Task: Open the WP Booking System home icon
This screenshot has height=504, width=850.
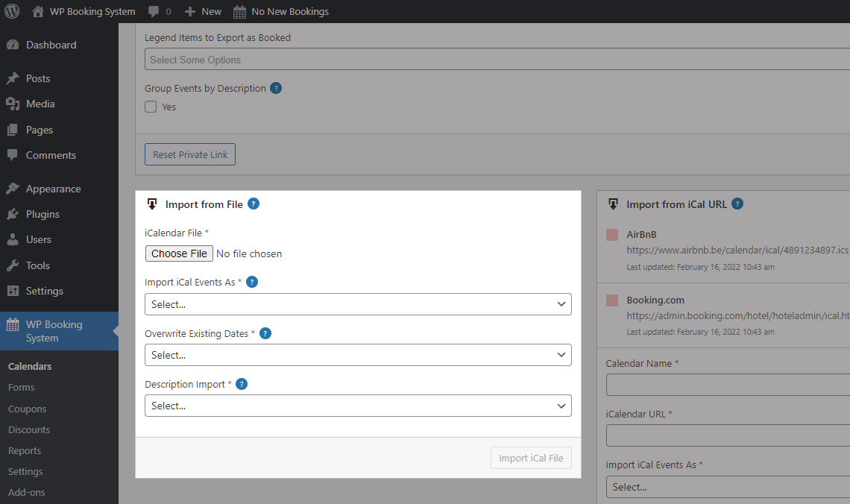Action: click(x=38, y=11)
